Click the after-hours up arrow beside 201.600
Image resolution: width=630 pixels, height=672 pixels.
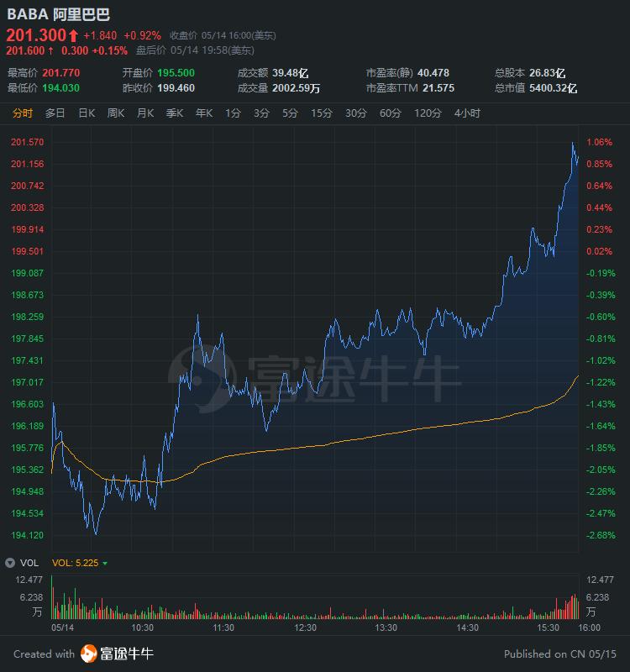click(51, 50)
